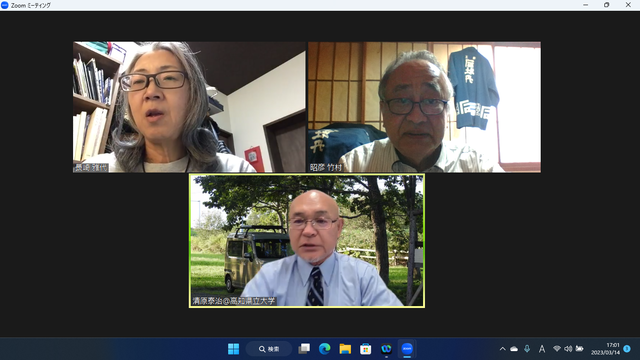Select the video tile of 清原泰治@高知県立大学
640x360 pixels.
[307, 241]
